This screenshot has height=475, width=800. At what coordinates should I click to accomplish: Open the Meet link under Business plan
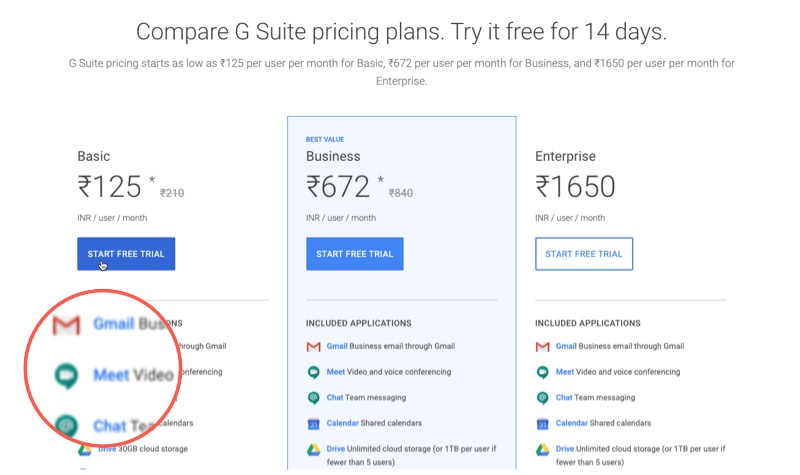point(336,372)
